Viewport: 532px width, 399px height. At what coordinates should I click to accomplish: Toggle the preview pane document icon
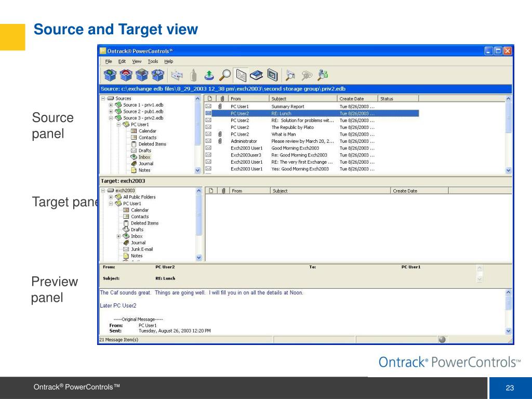point(241,75)
